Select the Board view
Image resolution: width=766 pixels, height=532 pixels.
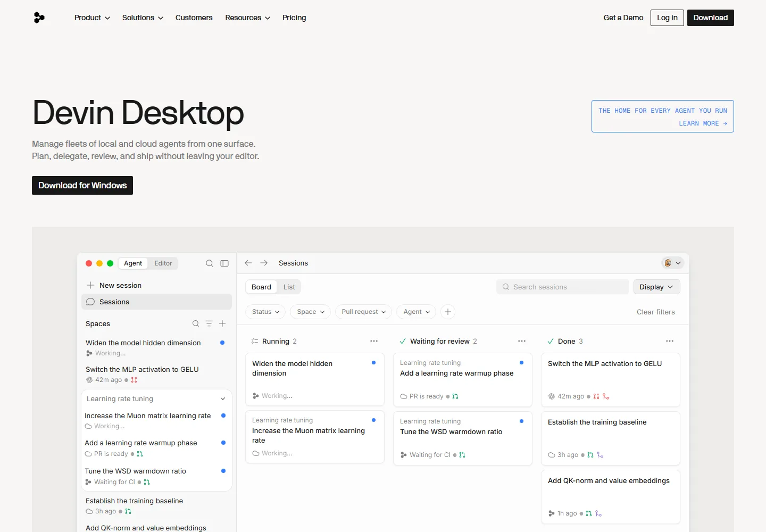coord(261,287)
